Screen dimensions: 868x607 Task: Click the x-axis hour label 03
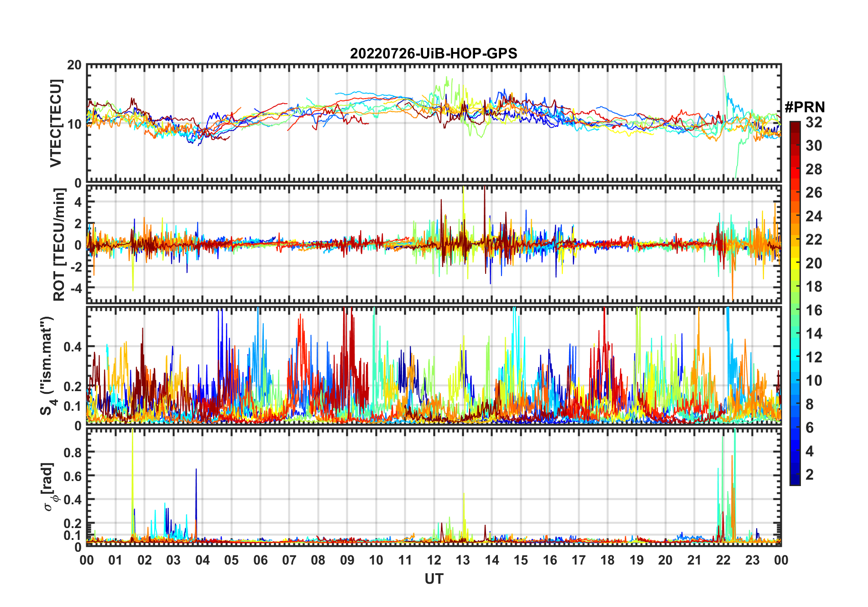pos(173,560)
